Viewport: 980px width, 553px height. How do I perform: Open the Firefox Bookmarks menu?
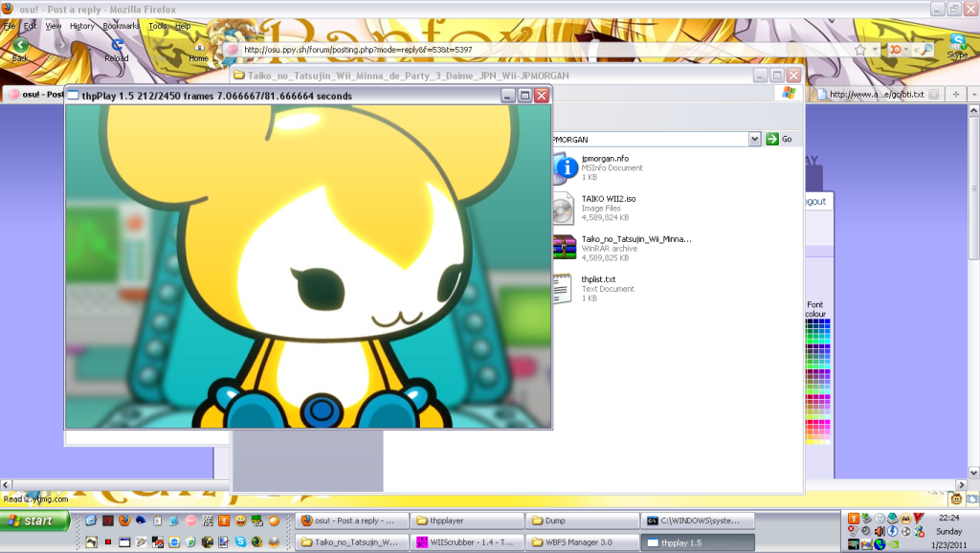[x=122, y=26]
